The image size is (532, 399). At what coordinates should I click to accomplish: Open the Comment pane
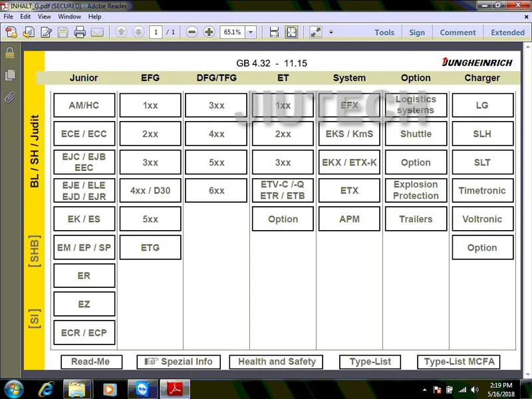[458, 33]
